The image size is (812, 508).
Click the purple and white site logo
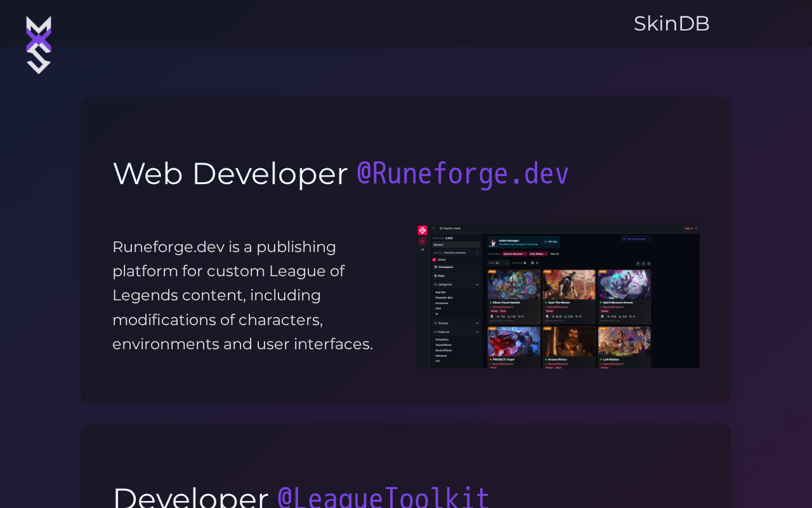pos(39,45)
